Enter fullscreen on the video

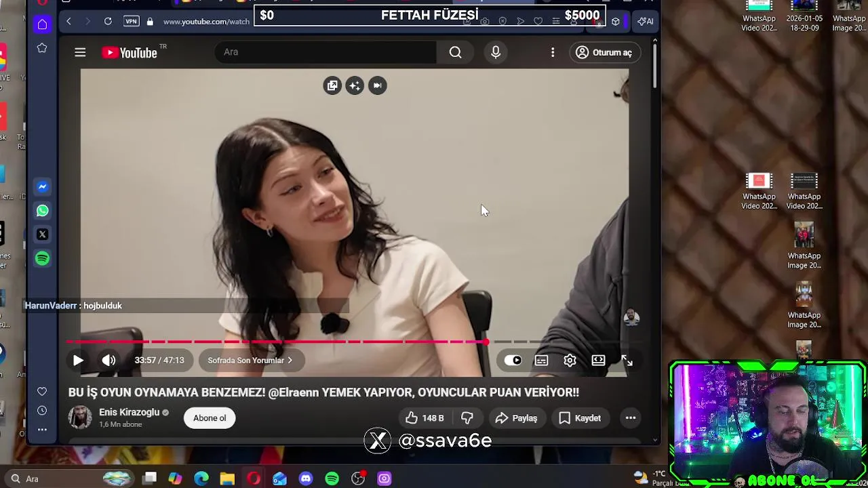pyautogui.click(x=627, y=361)
